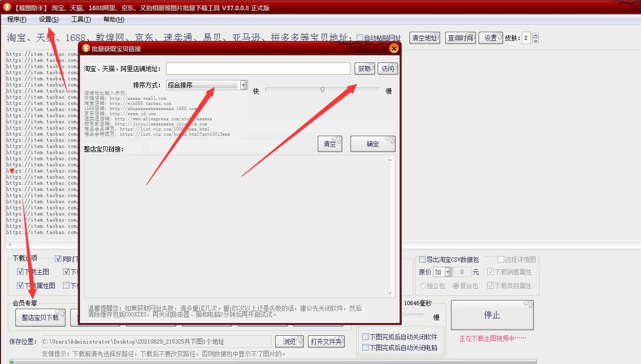Select the 独立包 radio button
Viewport: 641px width, 364px height.
click(423, 286)
